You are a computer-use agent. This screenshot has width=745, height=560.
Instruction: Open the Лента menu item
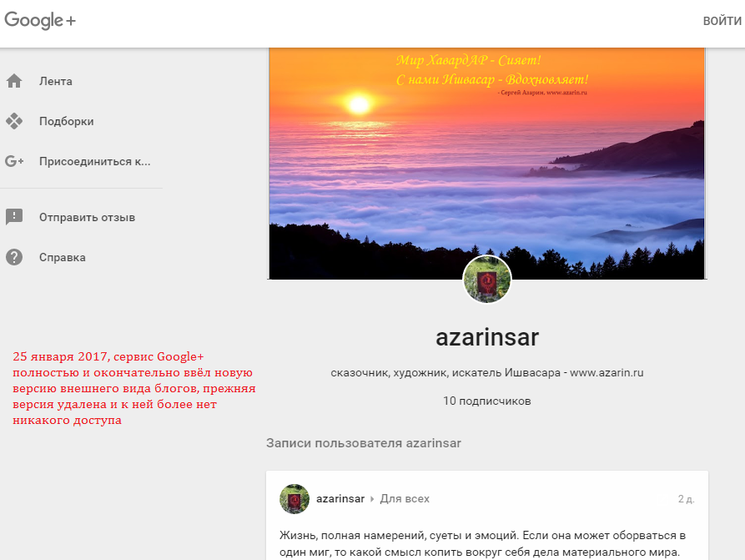[56, 82]
